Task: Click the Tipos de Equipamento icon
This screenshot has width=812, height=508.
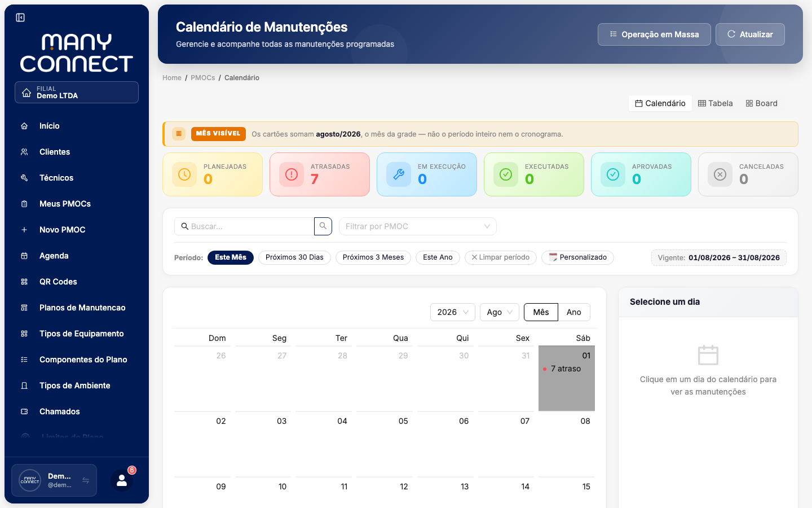Action: [24, 334]
